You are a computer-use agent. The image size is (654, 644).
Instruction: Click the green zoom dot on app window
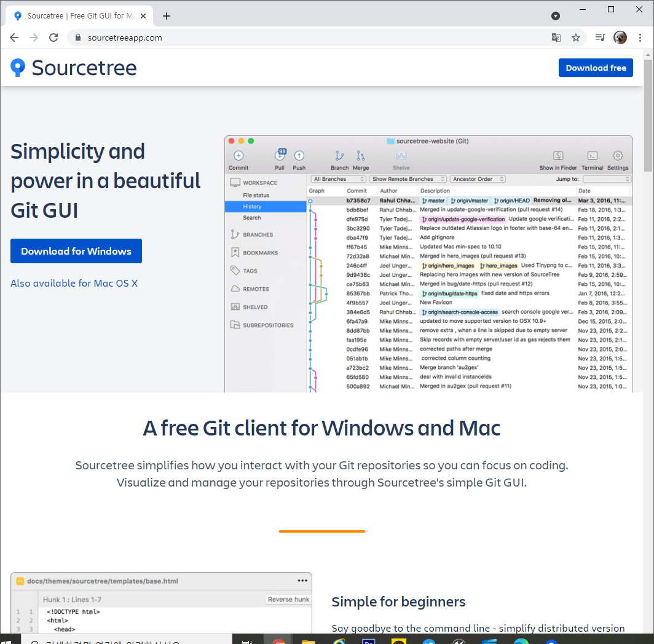(x=251, y=141)
